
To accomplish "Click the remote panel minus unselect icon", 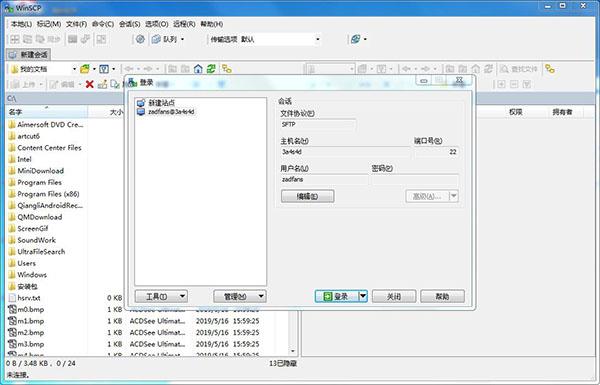I will click(x=514, y=84).
